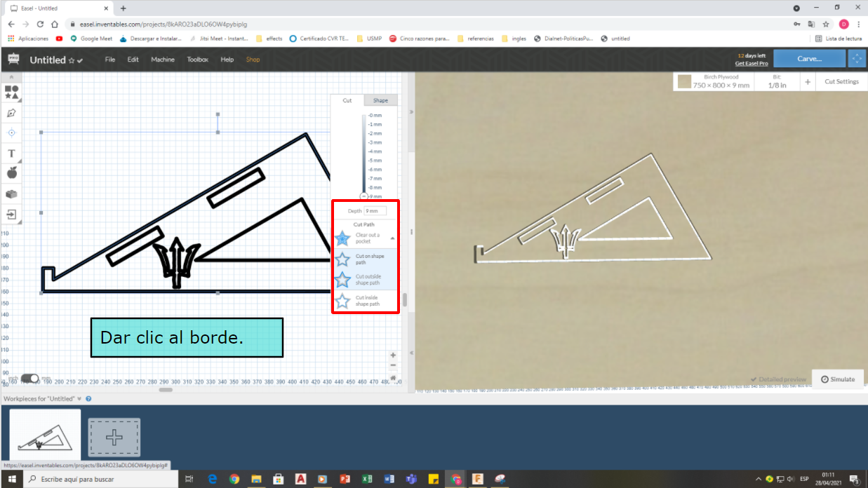The image size is (868, 488).
Task: Open the Help menu
Action: (227, 60)
